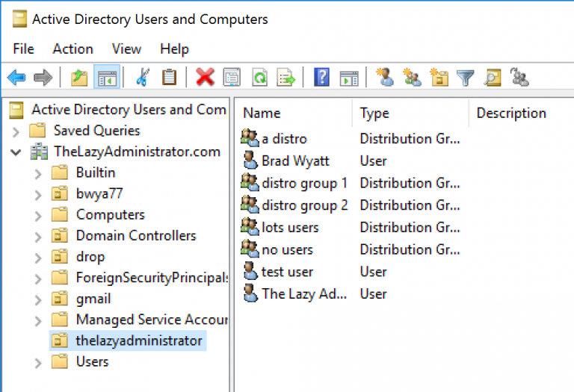Expand the Computers container

pyautogui.click(x=38, y=216)
